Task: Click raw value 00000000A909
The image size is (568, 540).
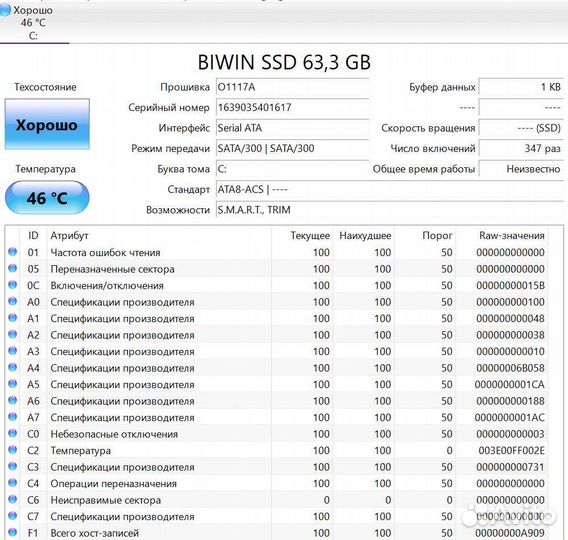Action: click(510, 533)
